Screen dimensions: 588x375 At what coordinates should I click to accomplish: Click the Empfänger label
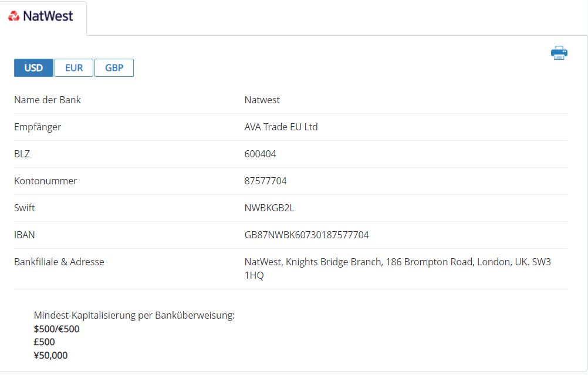click(38, 127)
